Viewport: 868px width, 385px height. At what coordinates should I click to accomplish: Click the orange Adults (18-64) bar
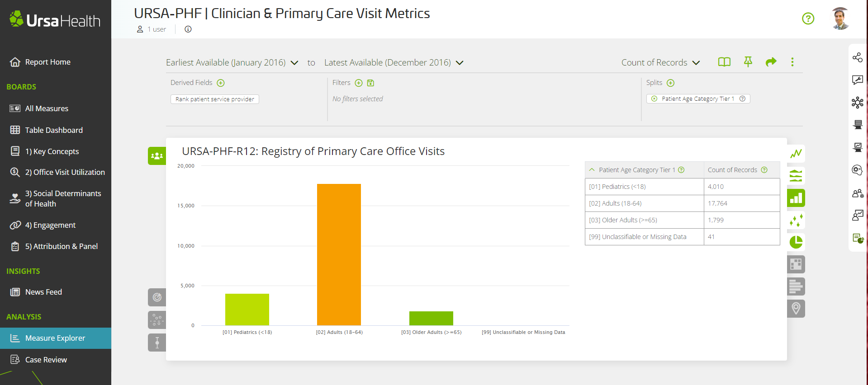(x=339, y=254)
